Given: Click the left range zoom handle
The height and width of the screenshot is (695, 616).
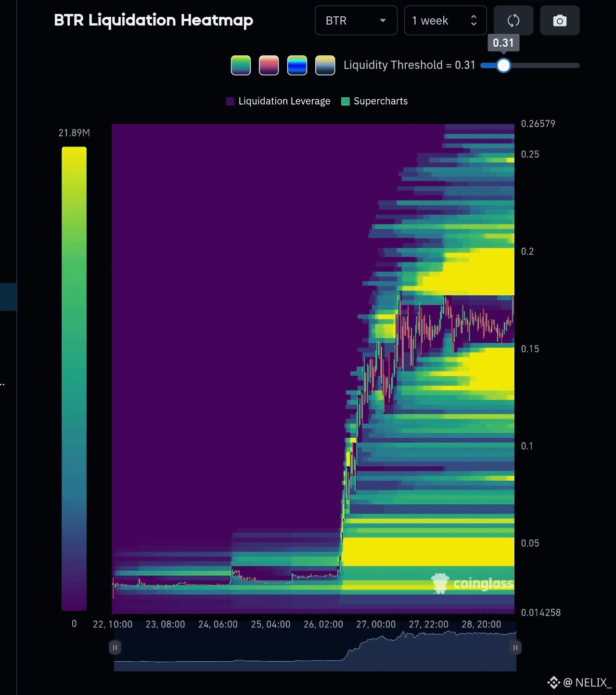Looking at the screenshot, I should [115, 647].
